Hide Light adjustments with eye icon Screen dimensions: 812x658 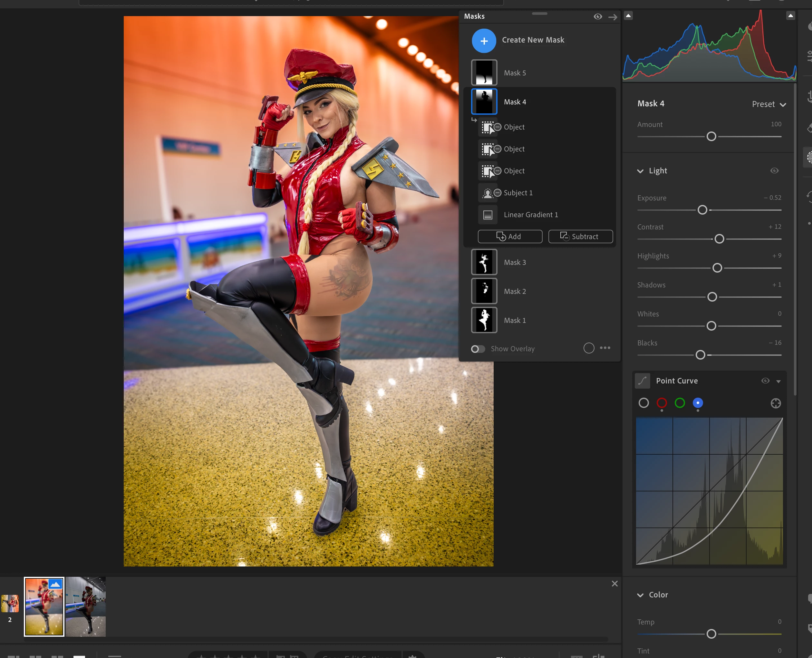tap(775, 170)
